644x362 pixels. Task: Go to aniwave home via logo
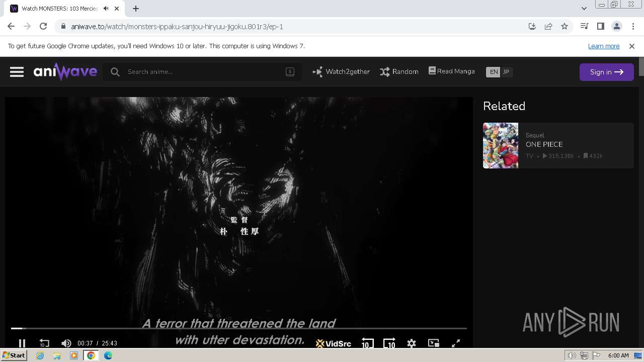coord(65,72)
